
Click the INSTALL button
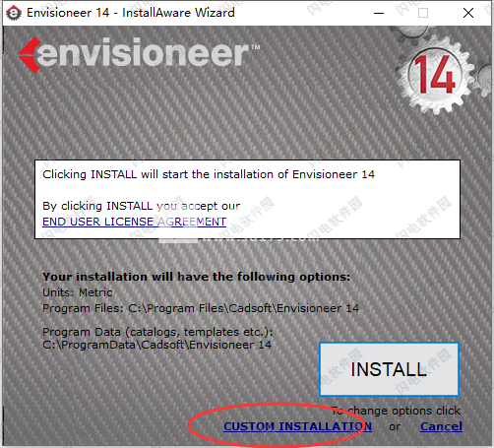[389, 369]
